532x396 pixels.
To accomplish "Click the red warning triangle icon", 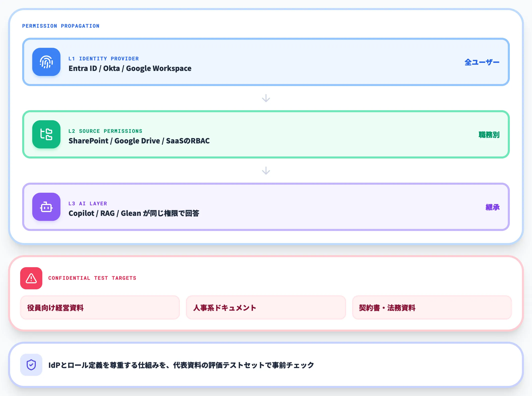I will (x=31, y=278).
